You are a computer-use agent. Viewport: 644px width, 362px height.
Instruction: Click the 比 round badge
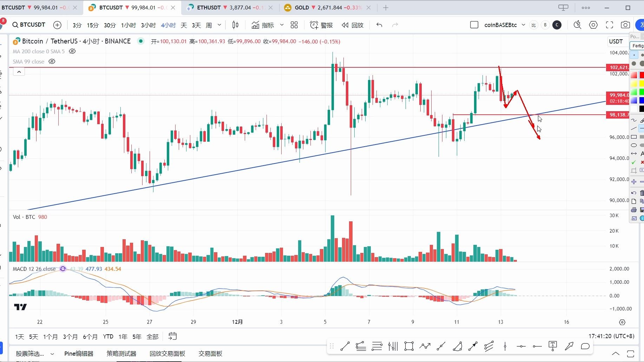click(534, 25)
